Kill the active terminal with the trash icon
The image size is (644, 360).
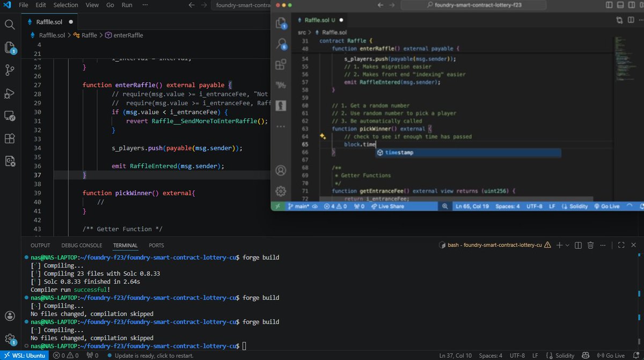click(590, 245)
